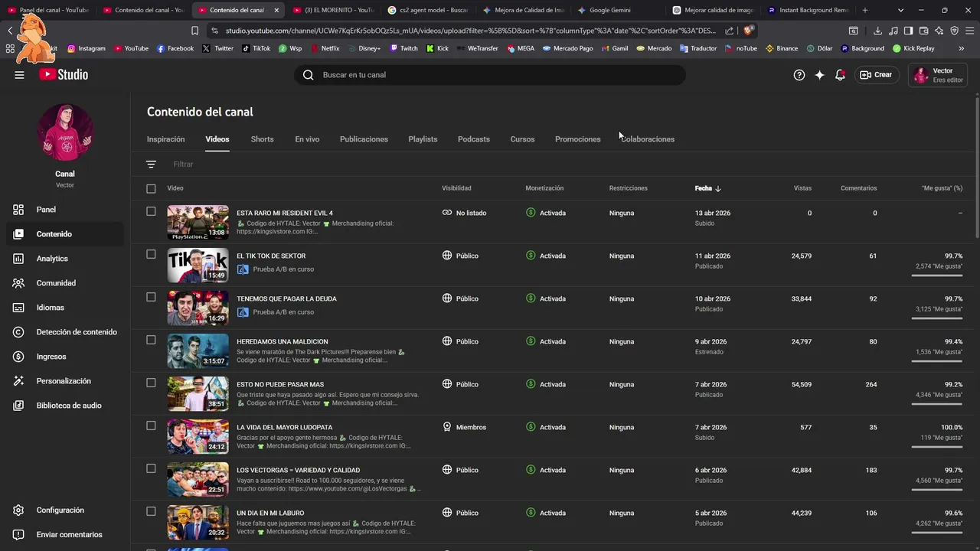980x551 pixels.
Task: Check HEREDAMOS UNA MALDICION row
Action: click(151, 340)
